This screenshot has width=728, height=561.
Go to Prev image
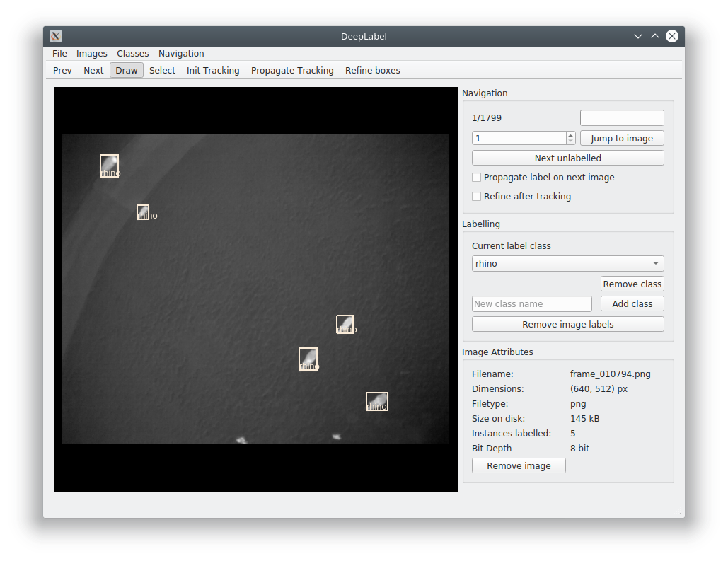tap(62, 71)
